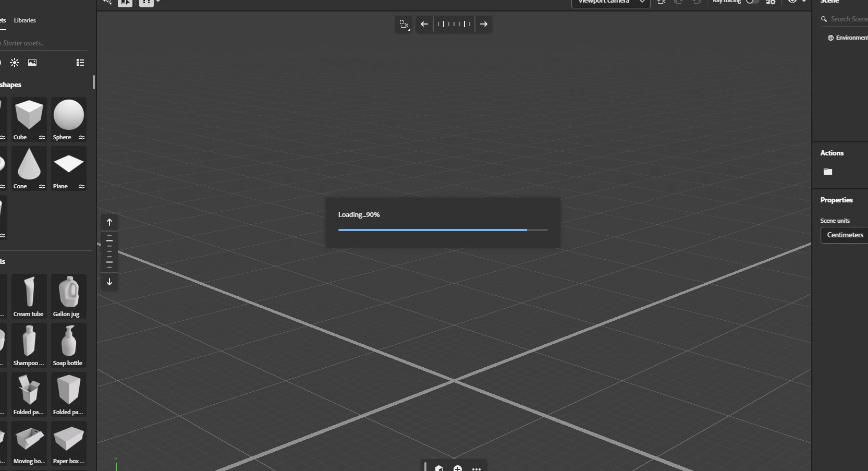Image resolution: width=868 pixels, height=471 pixels.
Task: Open the Viewport camera dropdown
Action: [611, 2]
